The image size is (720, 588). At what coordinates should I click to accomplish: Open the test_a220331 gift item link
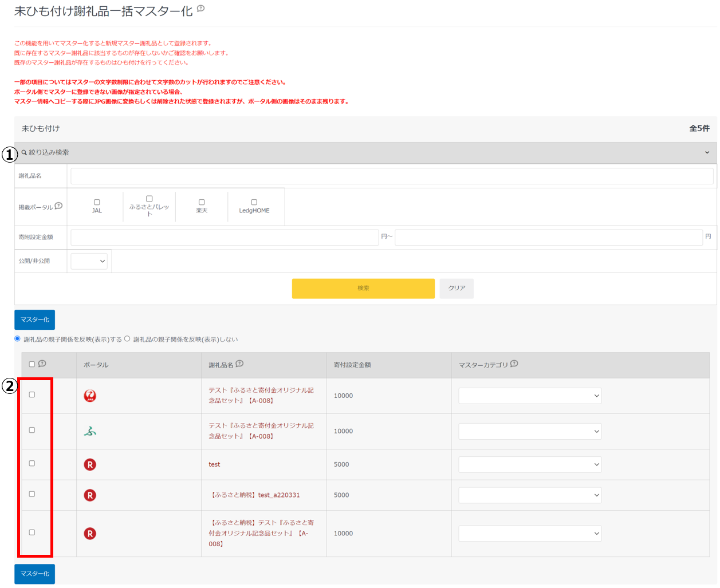[x=255, y=495]
